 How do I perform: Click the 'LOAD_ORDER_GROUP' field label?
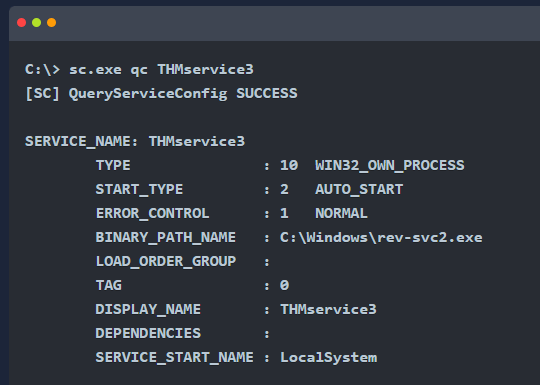[x=166, y=261]
